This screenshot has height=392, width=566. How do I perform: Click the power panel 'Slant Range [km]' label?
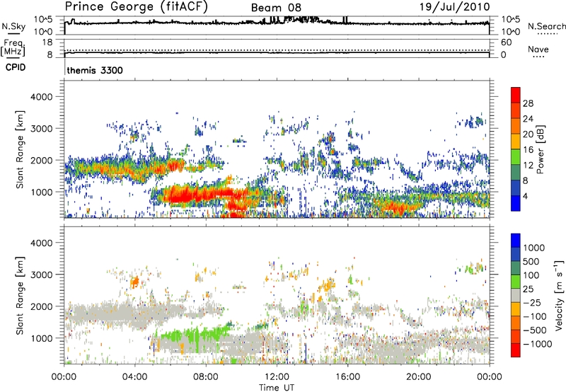coord(20,149)
